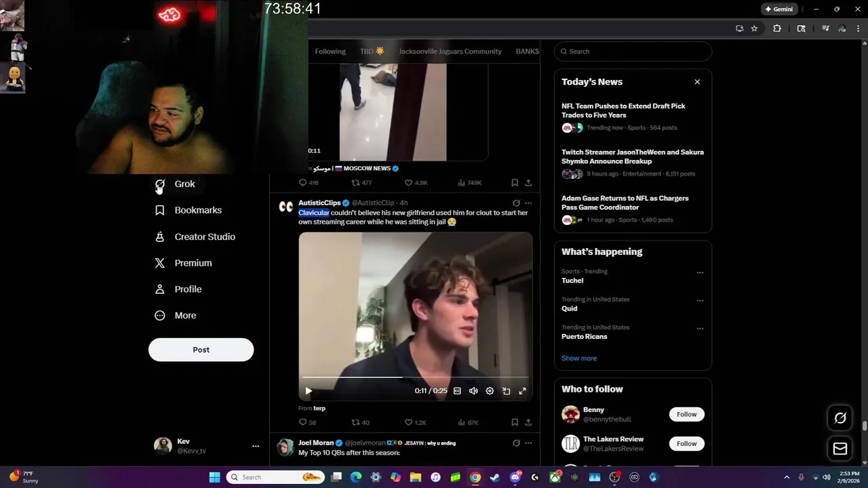The width and height of the screenshot is (868, 488).
Task: Open the floating Grok button
Action: pyautogui.click(x=840, y=418)
